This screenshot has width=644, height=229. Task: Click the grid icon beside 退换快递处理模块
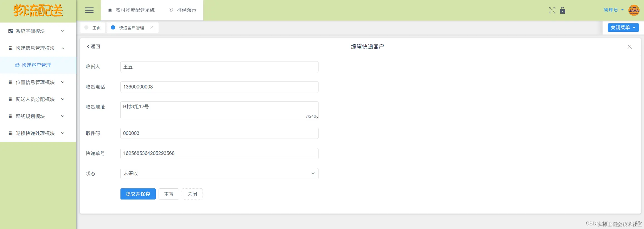coord(11,133)
